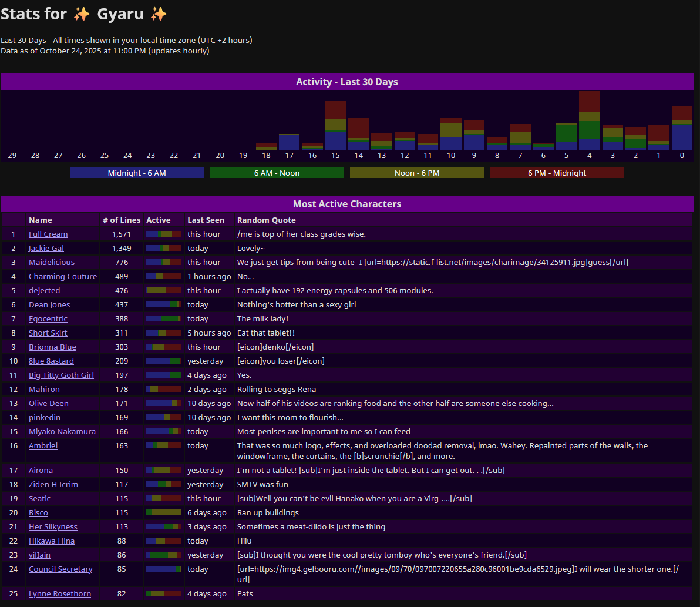
Task: Click the day 15 activity bar
Action: 335,126
